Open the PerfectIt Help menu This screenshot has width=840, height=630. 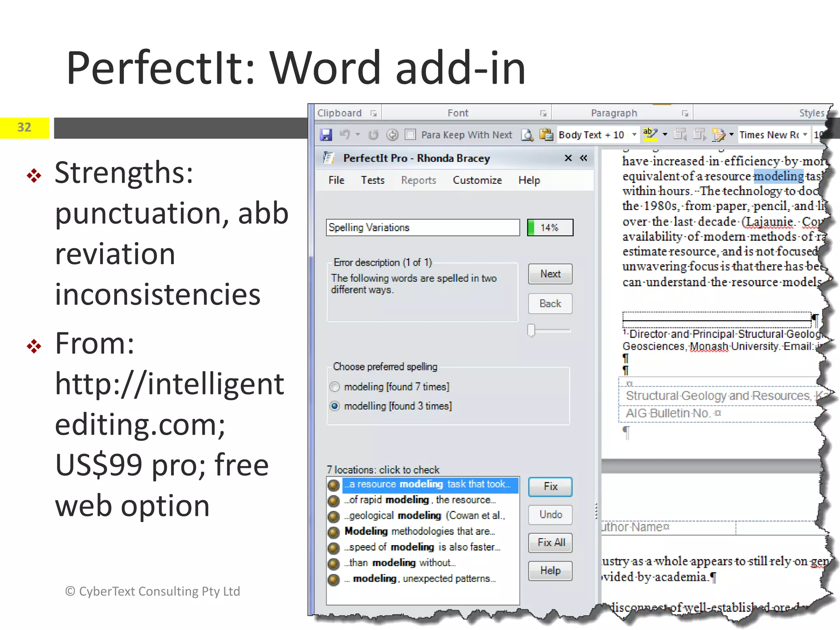click(529, 180)
